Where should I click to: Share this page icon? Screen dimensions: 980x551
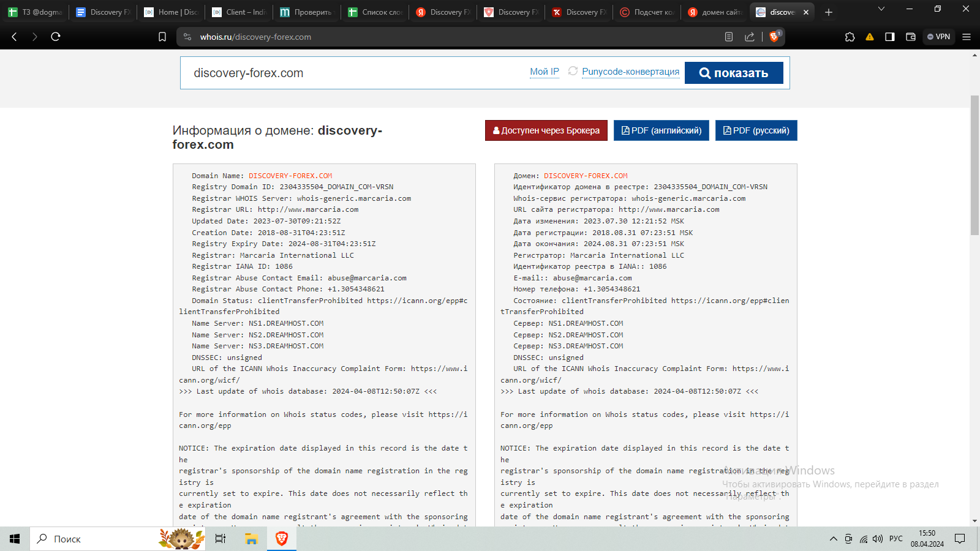750,37
